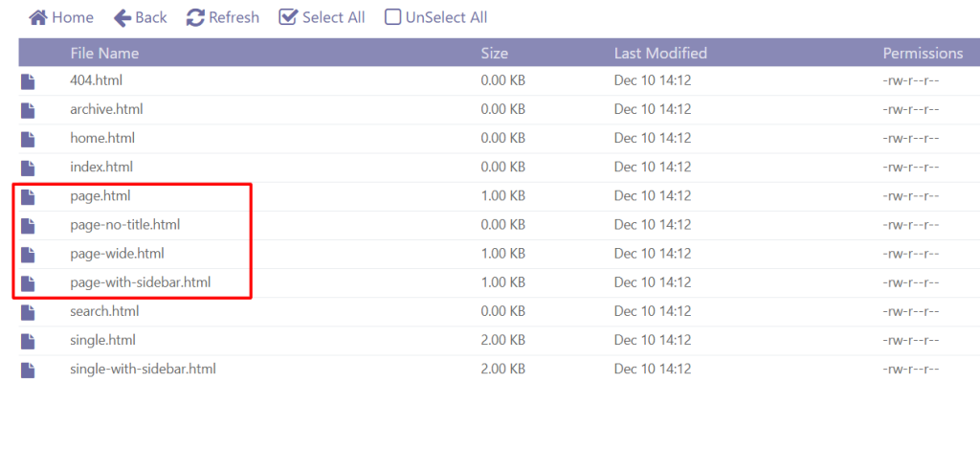Open the single.html file
Image resolution: width=980 pixels, height=450 pixels.
tap(102, 341)
